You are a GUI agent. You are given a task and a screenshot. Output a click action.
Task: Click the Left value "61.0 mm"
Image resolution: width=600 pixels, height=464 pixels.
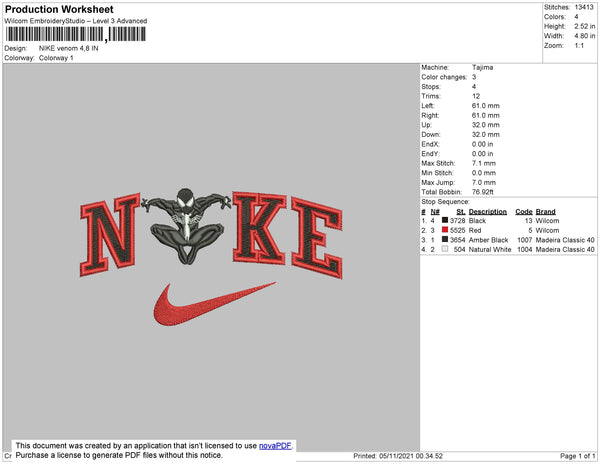point(486,106)
